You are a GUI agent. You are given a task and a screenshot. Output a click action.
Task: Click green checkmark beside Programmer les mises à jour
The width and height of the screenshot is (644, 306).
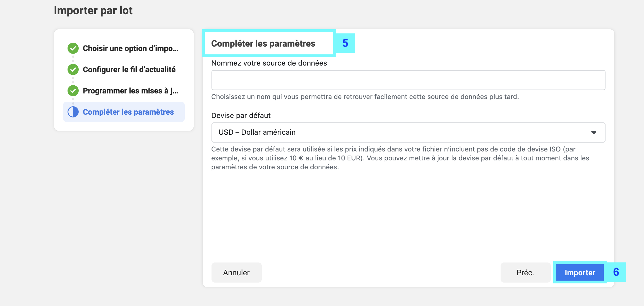pos(73,91)
